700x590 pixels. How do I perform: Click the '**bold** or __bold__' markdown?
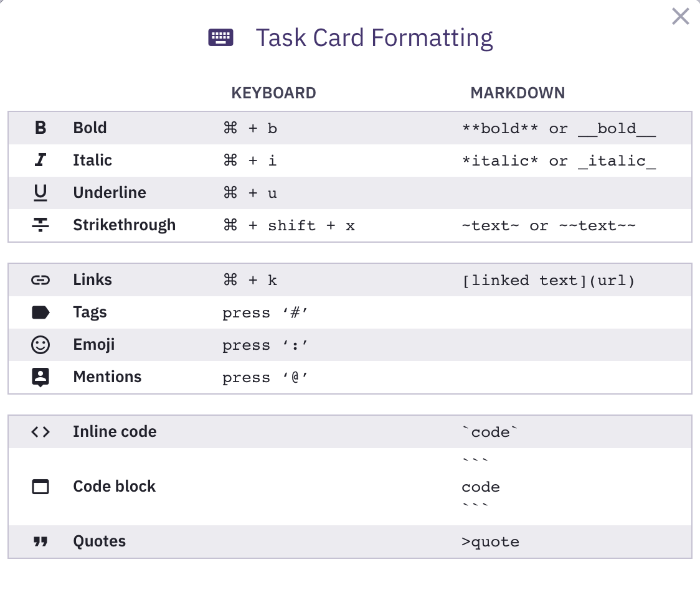[x=559, y=129]
